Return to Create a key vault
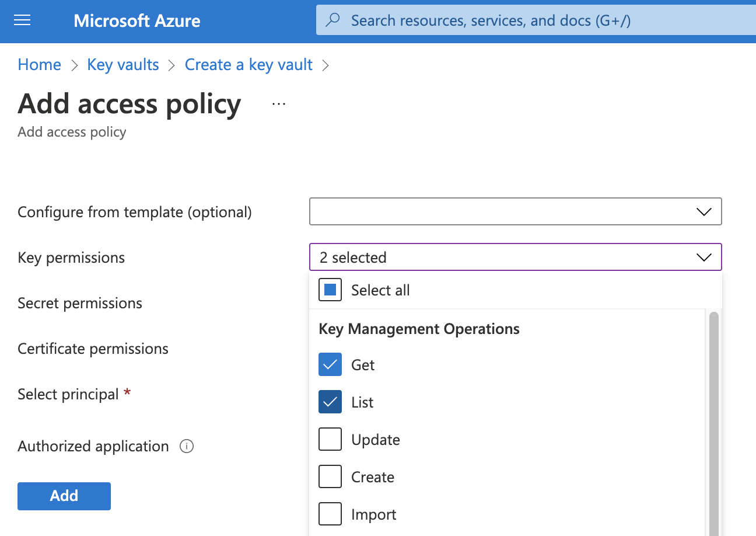Screen dimensions: 756x536 [x=249, y=64]
